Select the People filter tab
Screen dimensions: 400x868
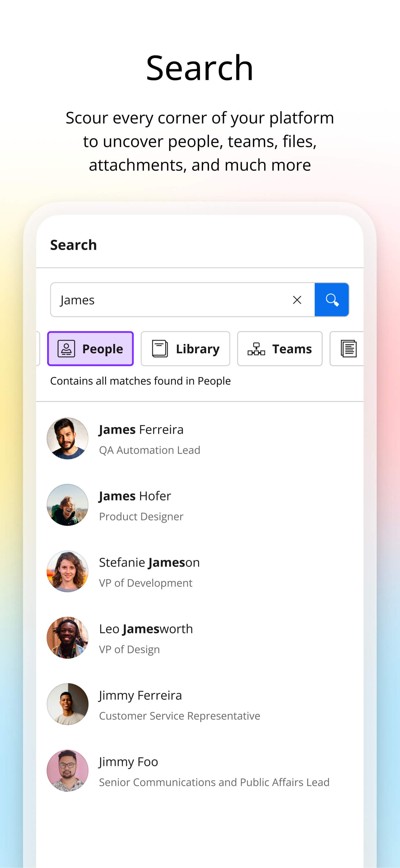90,348
